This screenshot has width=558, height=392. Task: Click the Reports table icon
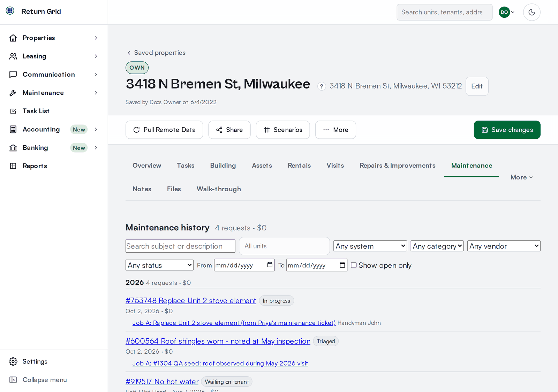tap(13, 166)
